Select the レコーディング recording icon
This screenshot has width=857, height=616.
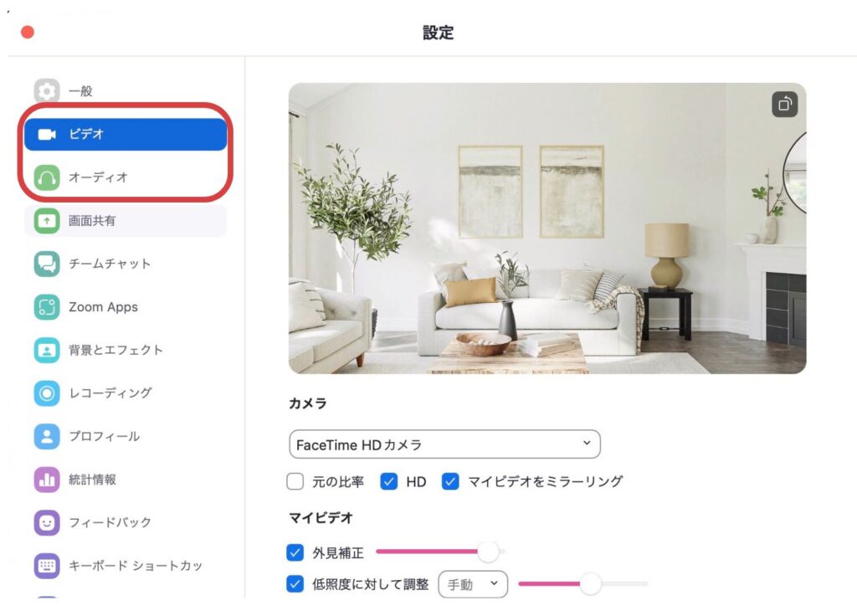coord(49,393)
